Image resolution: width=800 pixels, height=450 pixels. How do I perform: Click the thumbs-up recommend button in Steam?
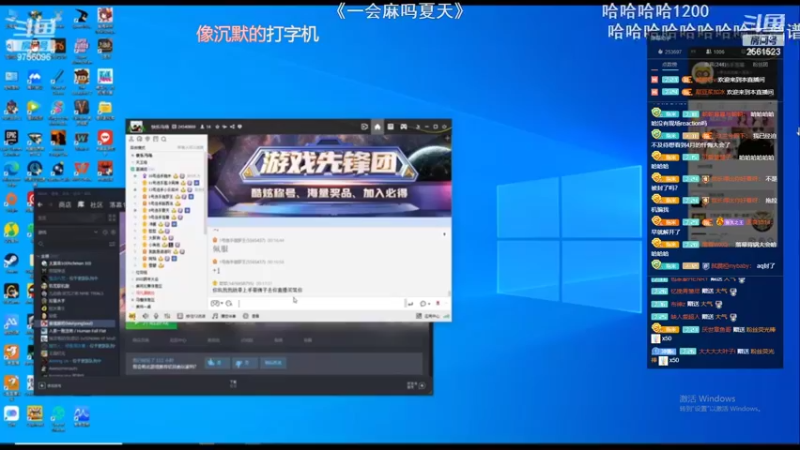(x=216, y=363)
